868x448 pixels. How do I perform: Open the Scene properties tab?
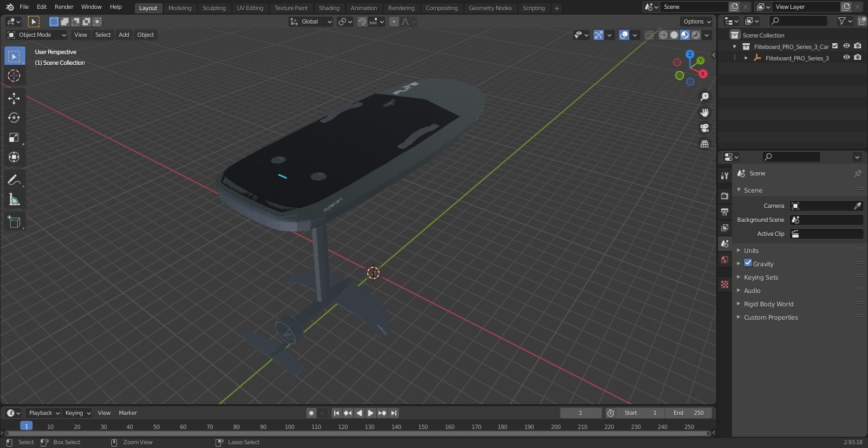pos(724,243)
